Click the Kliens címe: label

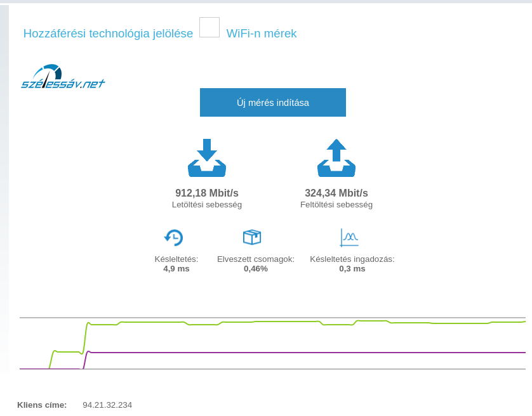[42, 405]
